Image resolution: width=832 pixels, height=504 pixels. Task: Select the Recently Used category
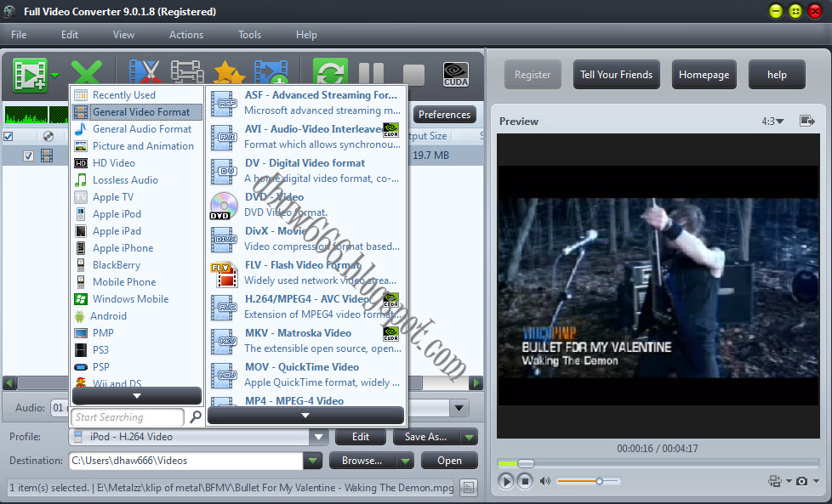[137, 95]
